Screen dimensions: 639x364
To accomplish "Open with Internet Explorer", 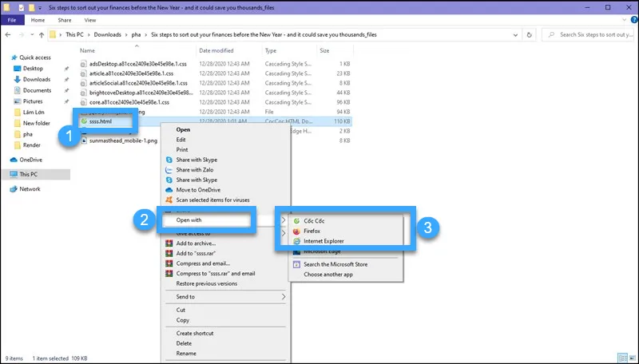I will pos(323,241).
